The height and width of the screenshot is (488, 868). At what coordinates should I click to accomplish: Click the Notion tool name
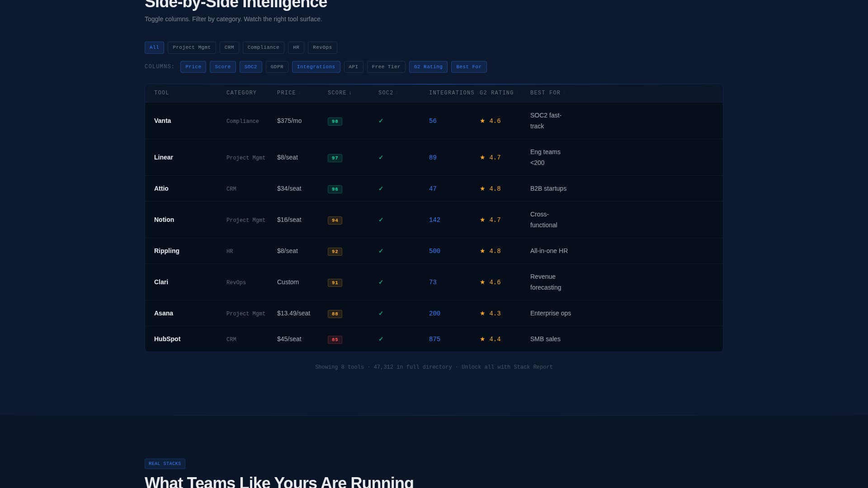[x=164, y=220]
